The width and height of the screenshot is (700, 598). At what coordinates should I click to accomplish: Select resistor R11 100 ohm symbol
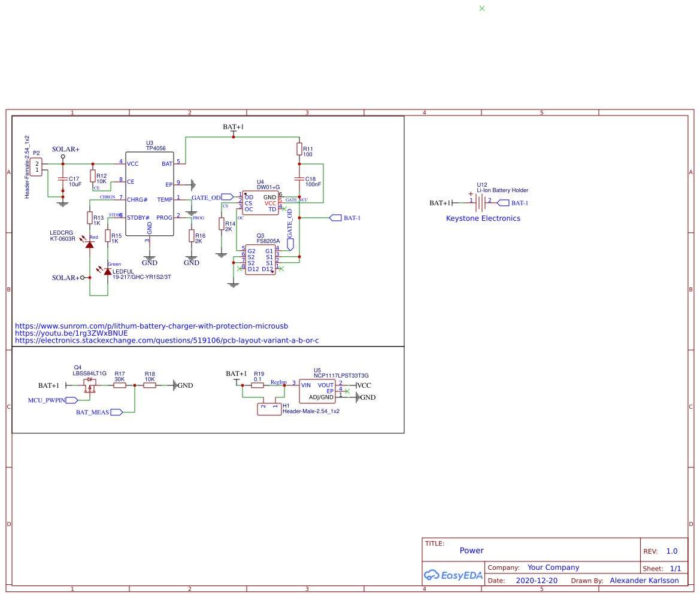(299, 148)
